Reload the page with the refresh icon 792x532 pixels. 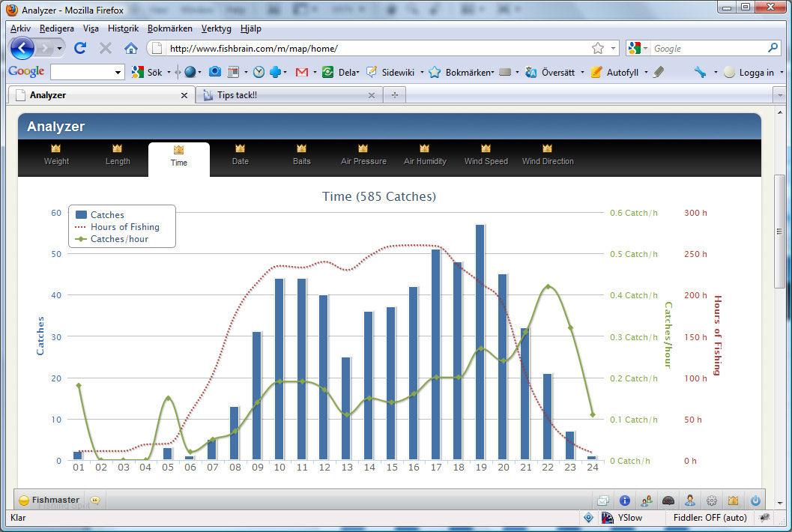(x=80, y=48)
